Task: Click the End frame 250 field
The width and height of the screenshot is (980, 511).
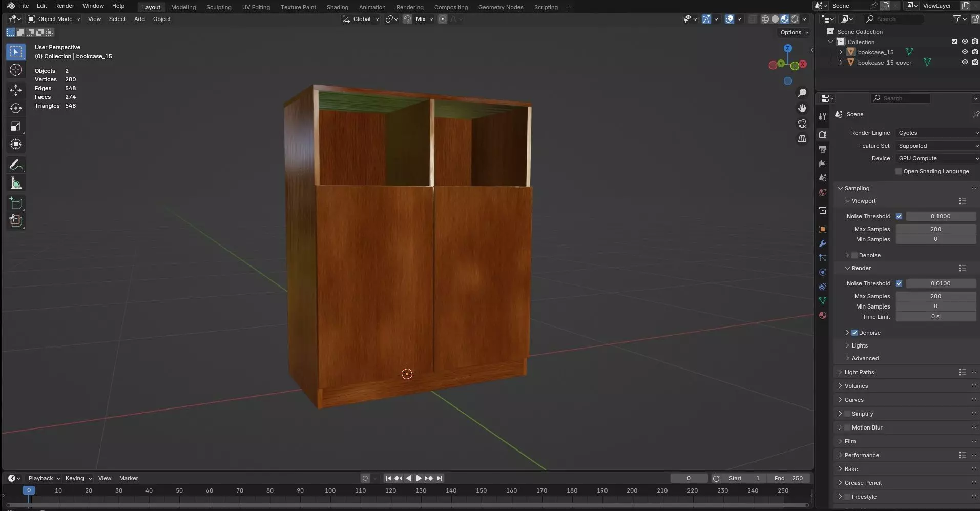Action: (x=788, y=478)
